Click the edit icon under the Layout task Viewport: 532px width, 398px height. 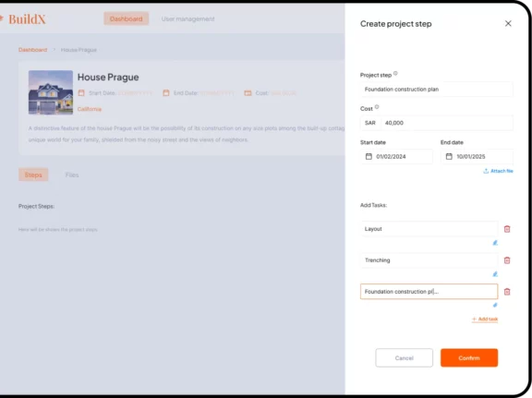click(495, 243)
